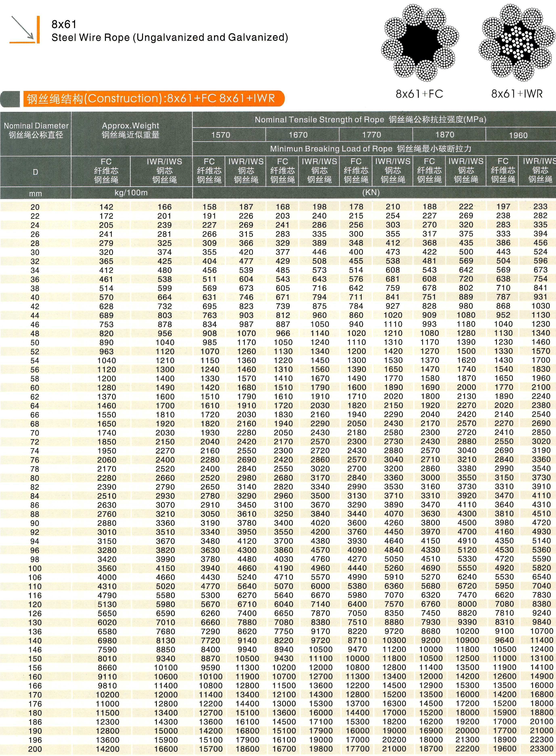Screen dimensions: 556x756
Task: Click value 596 in the 32 mm row
Action: pyautogui.click(x=540, y=261)
